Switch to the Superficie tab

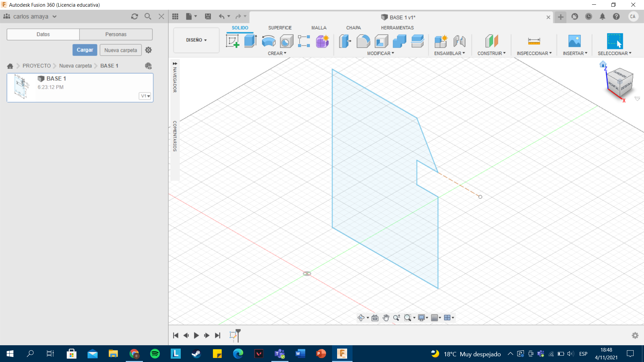point(280,28)
